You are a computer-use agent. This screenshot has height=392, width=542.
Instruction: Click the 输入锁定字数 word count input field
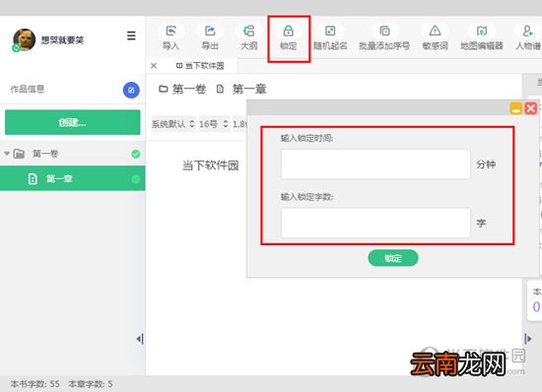click(x=375, y=223)
